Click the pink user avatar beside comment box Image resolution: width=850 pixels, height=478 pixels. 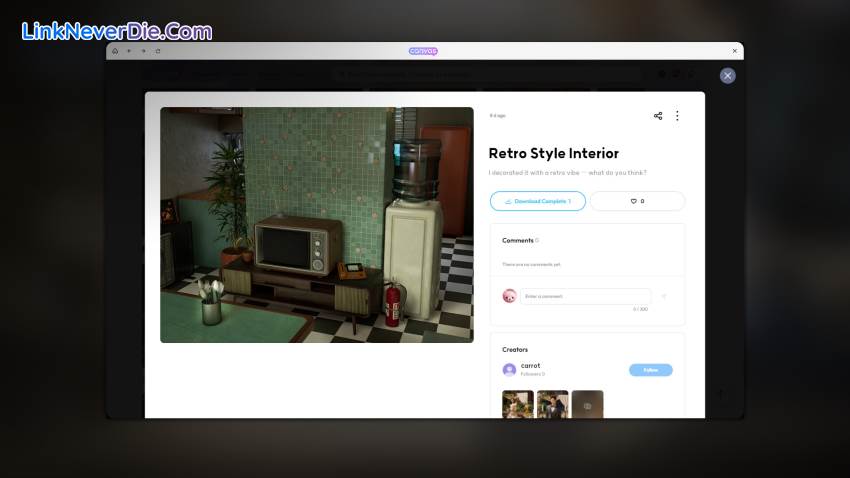click(509, 296)
